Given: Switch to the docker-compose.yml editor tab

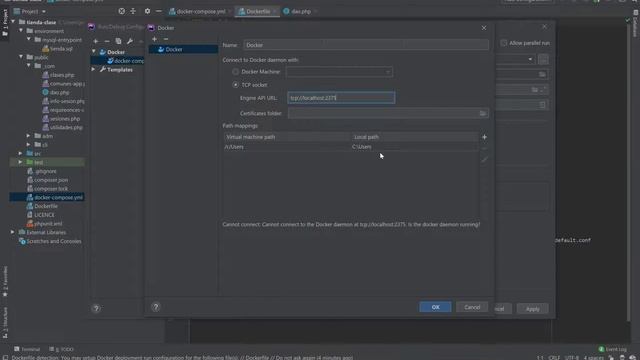Looking at the screenshot, I should click(x=200, y=11).
